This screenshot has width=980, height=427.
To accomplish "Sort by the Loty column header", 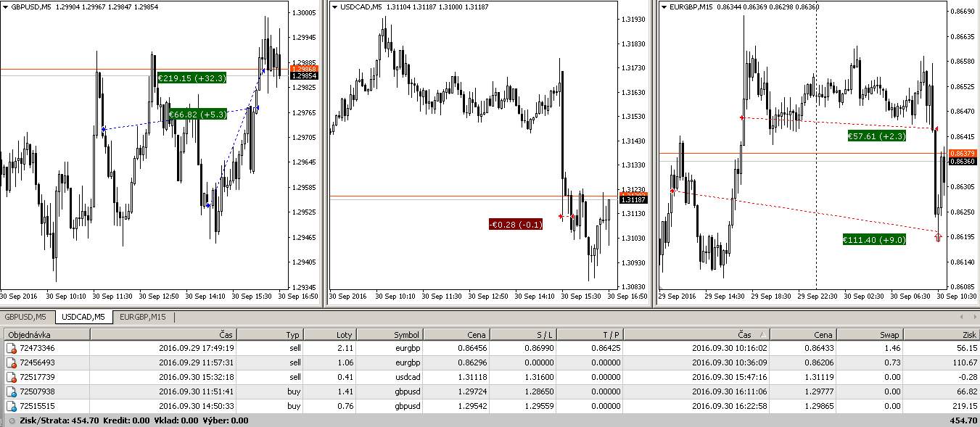I will (x=330, y=334).
